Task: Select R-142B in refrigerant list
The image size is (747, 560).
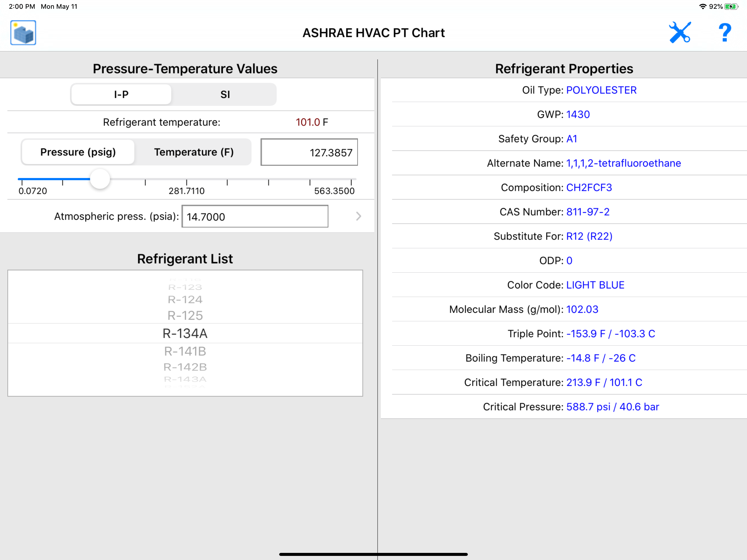Action: 185,367
